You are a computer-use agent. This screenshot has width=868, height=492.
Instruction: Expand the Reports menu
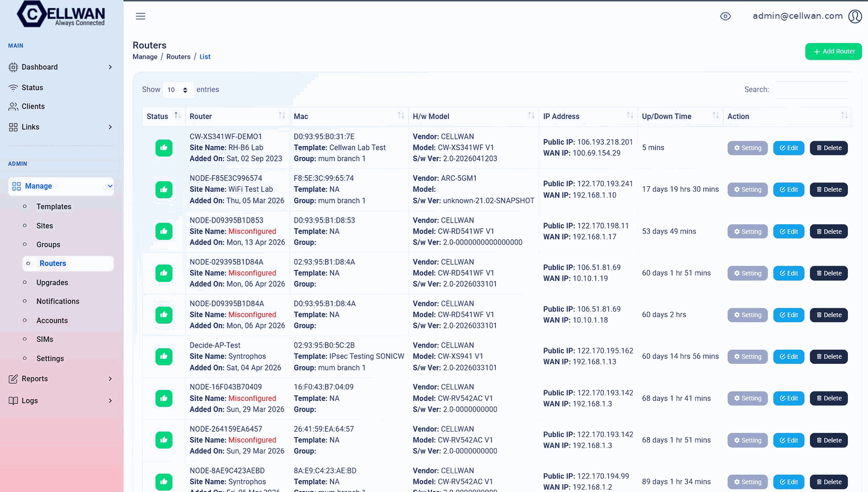pyautogui.click(x=61, y=379)
